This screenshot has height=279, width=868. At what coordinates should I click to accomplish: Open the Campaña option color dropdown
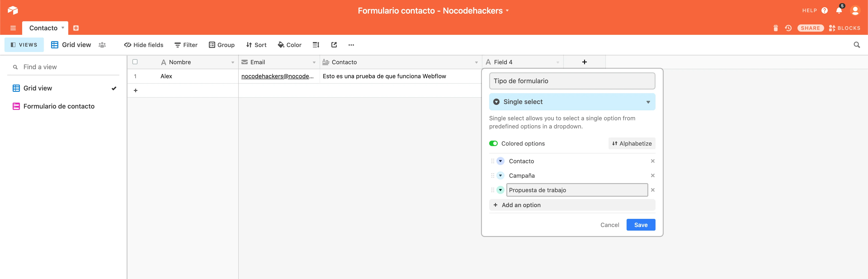[500, 175]
